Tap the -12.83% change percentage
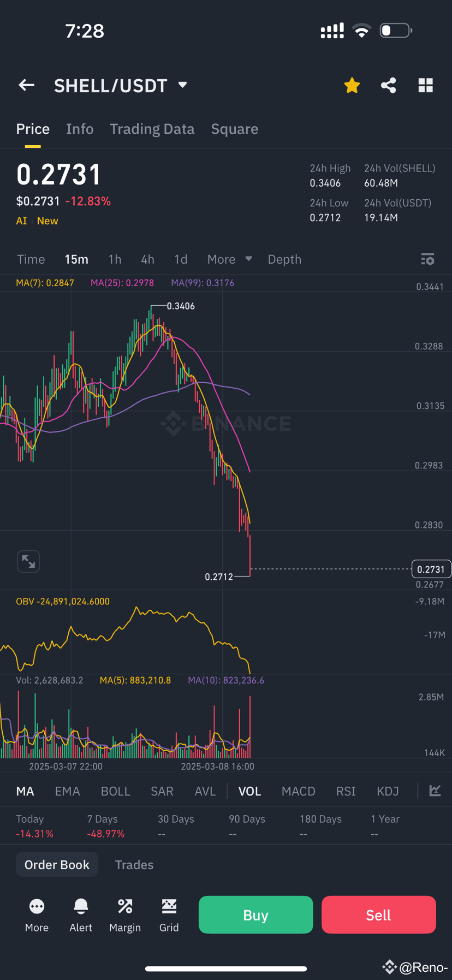Image resolution: width=452 pixels, height=980 pixels. [88, 201]
